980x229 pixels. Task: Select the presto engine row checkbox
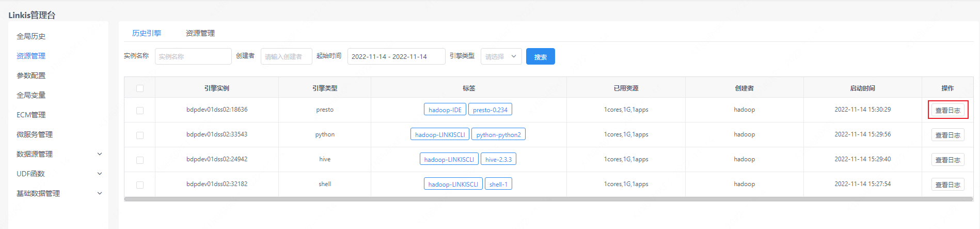(x=140, y=111)
